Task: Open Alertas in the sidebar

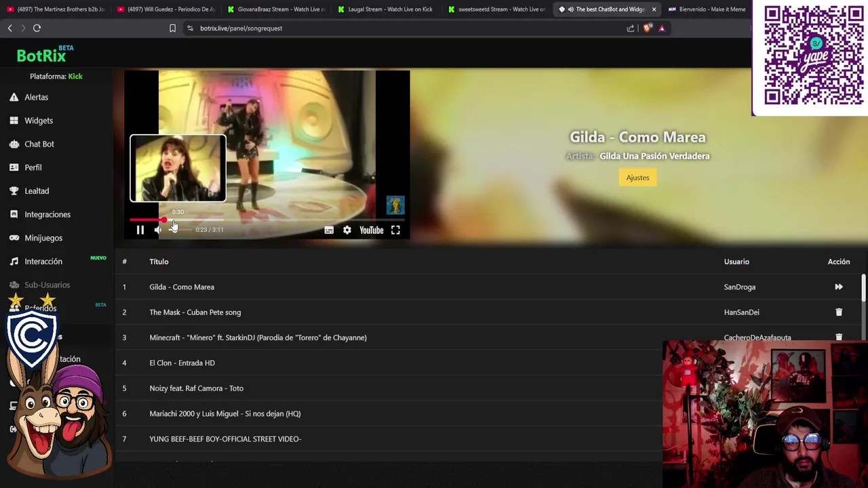Action: point(37,97)
